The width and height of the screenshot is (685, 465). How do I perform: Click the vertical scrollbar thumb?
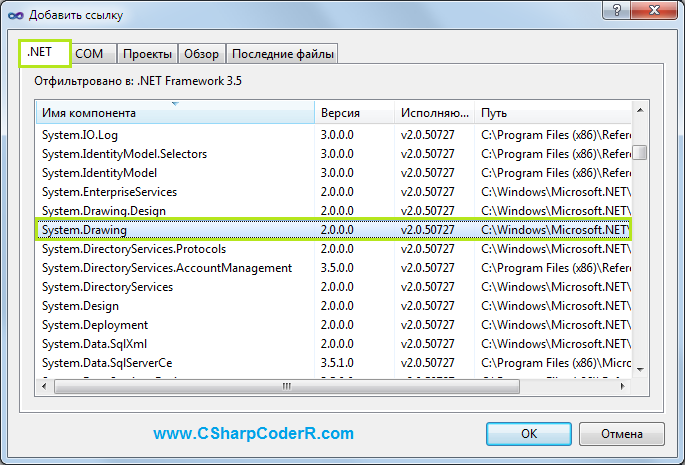[640, 153]
